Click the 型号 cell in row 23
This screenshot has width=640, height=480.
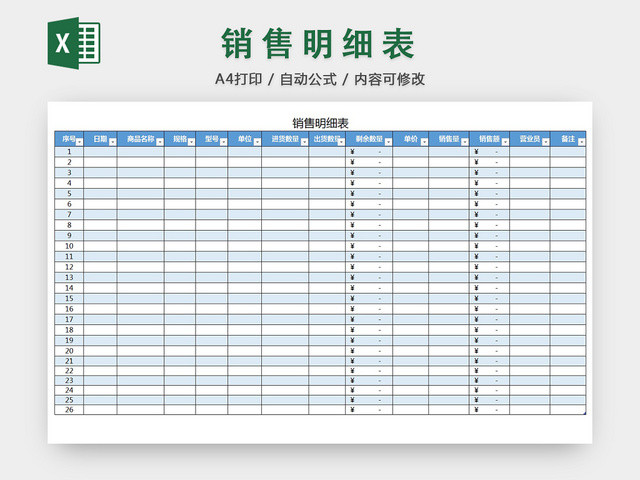coord(212,381)
